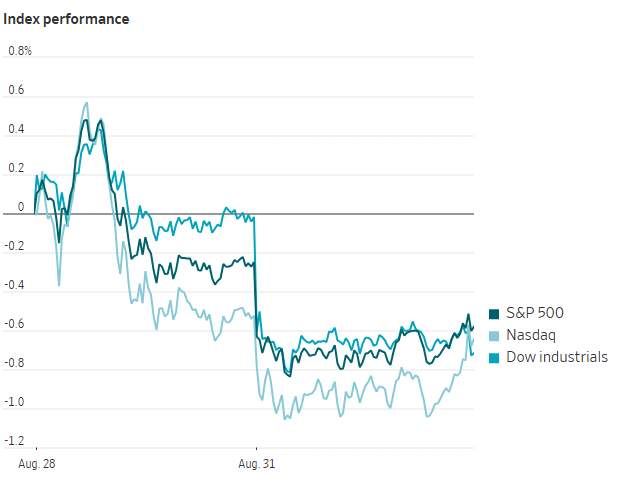Image resolution: width=620 pixels, height=478 pixels.
Task: Click the 0.2 y-axis label
Action: click(x=16, y=168)
